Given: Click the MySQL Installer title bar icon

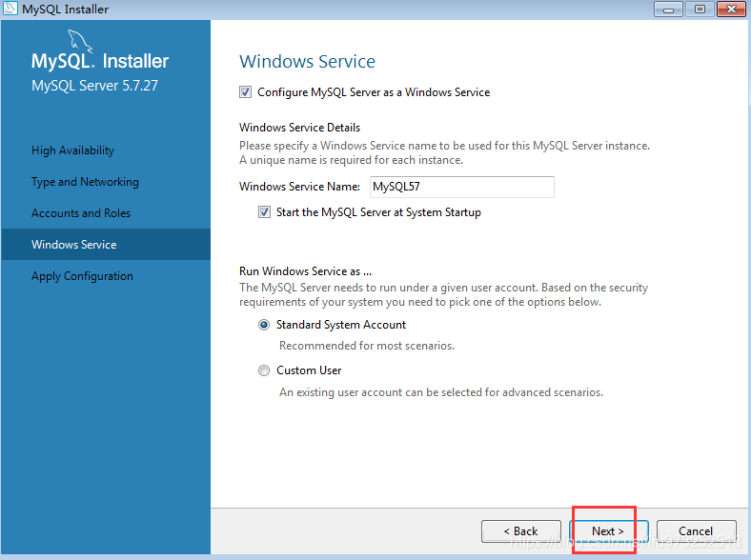Looking at the screenshot, I should coord(10,9).
